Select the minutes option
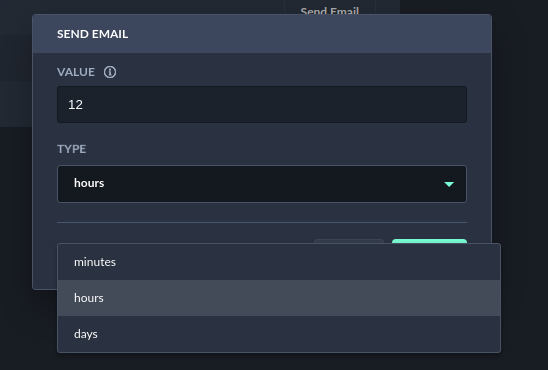The width and height of the screenshot is (548, 370). coord(279,262)
